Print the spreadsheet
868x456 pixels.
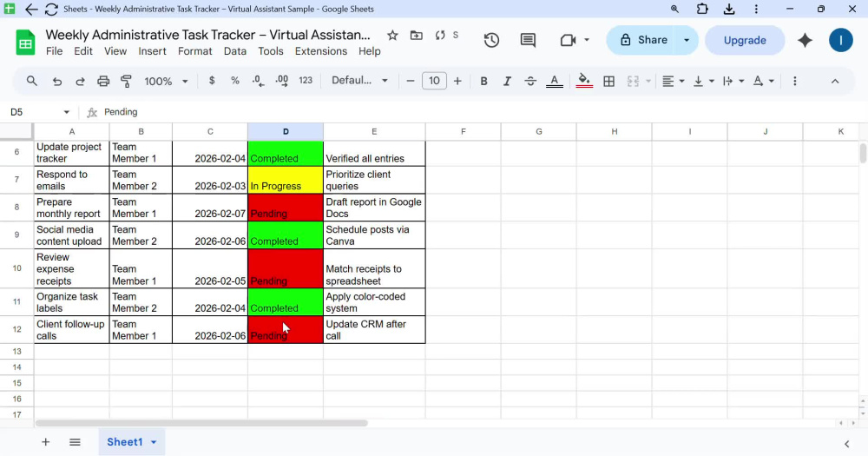103,81
